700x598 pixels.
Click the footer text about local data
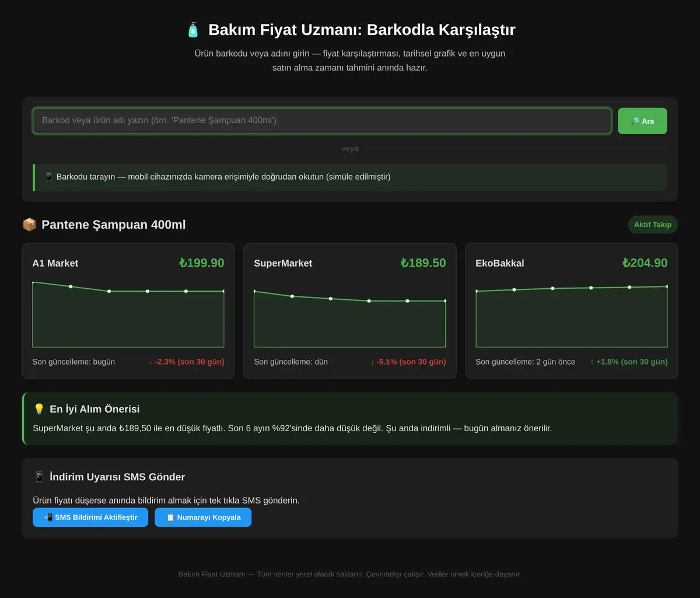click(x=350, y=574)
